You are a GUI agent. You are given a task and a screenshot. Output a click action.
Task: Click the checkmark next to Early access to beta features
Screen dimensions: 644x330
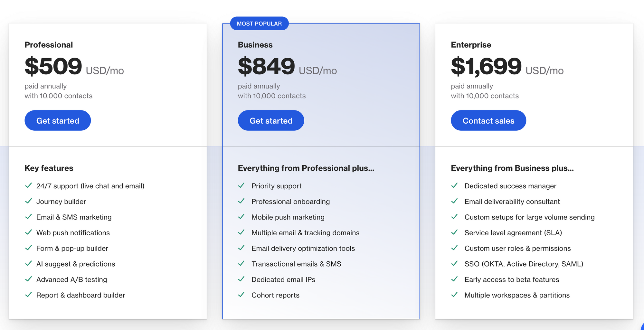pos(455,279)
